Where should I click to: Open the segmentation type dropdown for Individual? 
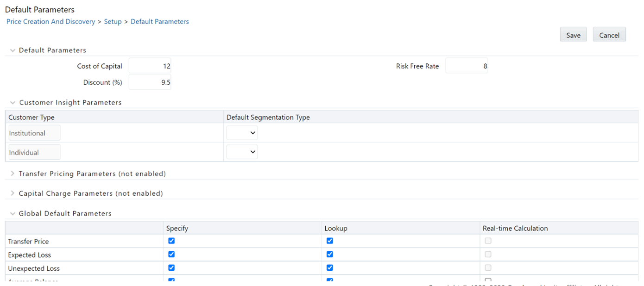(242, 151)
